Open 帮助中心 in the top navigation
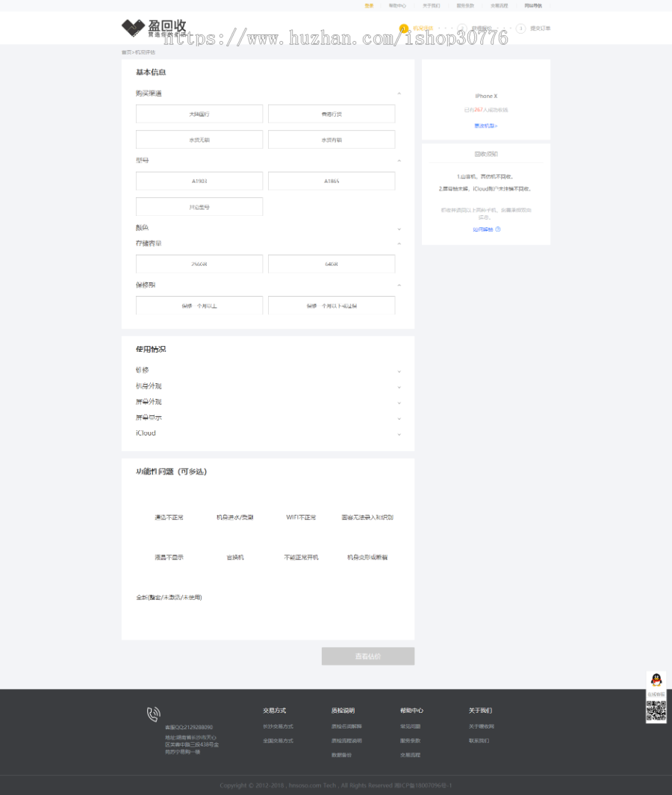This screenshot has height=795, width=672. point(397,5)
